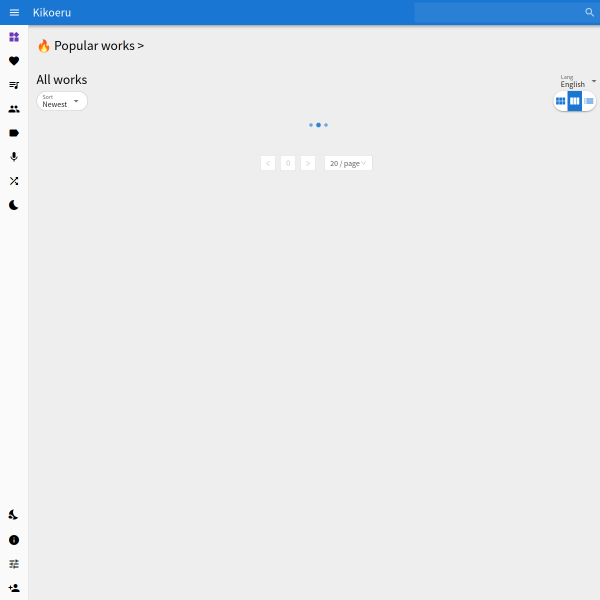The image size is (600, 600).
Task: Go to the previous page arrow
Action: 268,163
